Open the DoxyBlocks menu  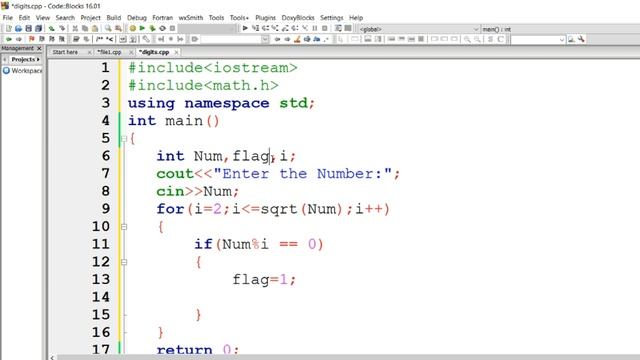(298, 18)
